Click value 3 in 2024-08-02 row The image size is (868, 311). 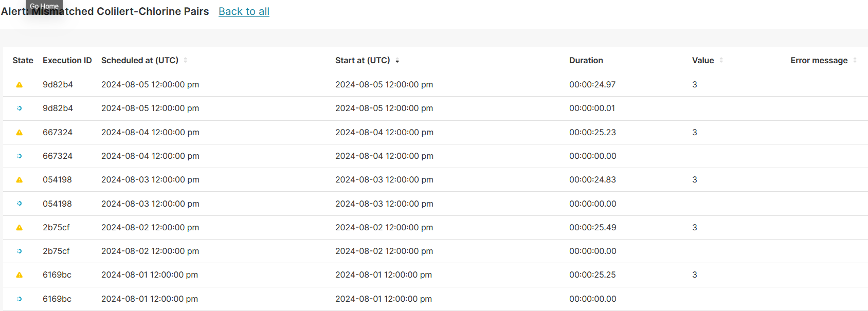(x=695, y=227)
